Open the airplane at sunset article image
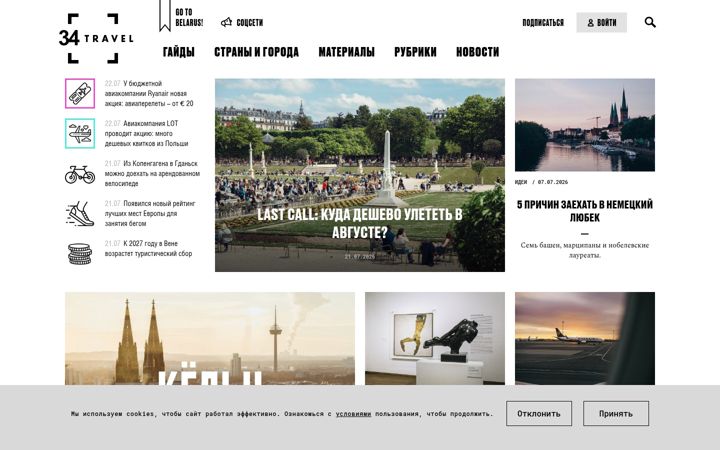Image resolution: width=720 pixels, height=450 pixels. (x=585, y=338)
